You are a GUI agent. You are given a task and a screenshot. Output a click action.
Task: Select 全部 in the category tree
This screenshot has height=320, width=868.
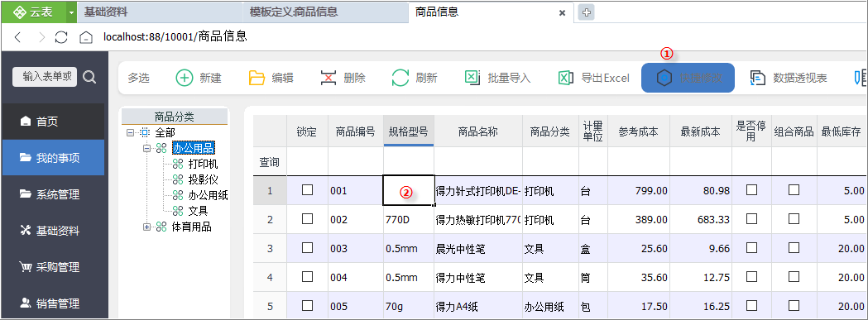click(x=165, y=132)
